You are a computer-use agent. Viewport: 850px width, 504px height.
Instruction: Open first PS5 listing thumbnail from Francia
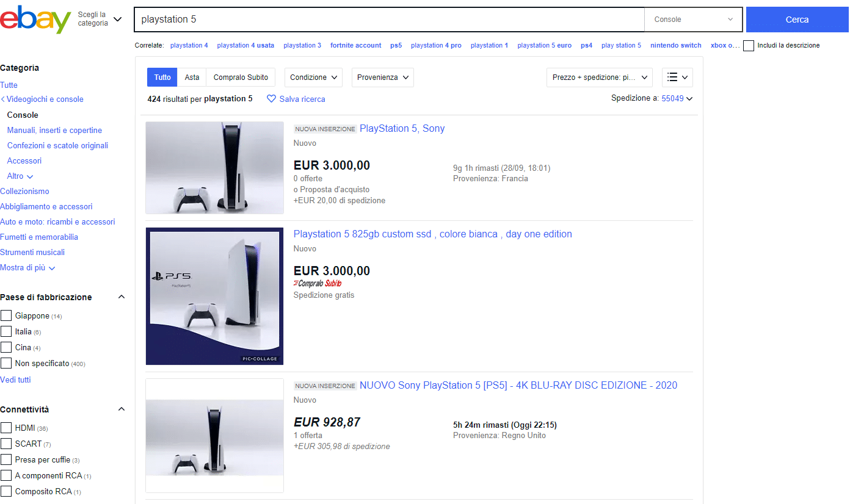[x=215, y=168]
